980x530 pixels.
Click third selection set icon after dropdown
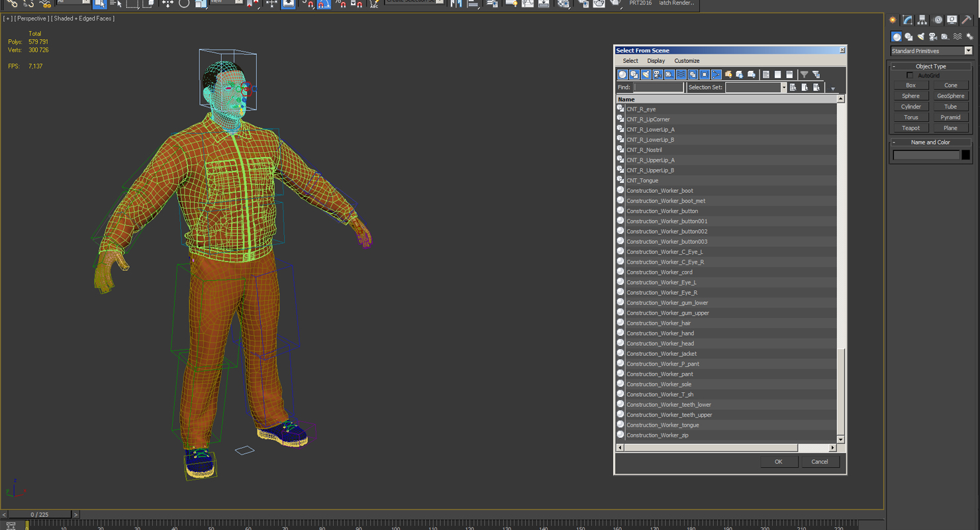pos(816,87)
